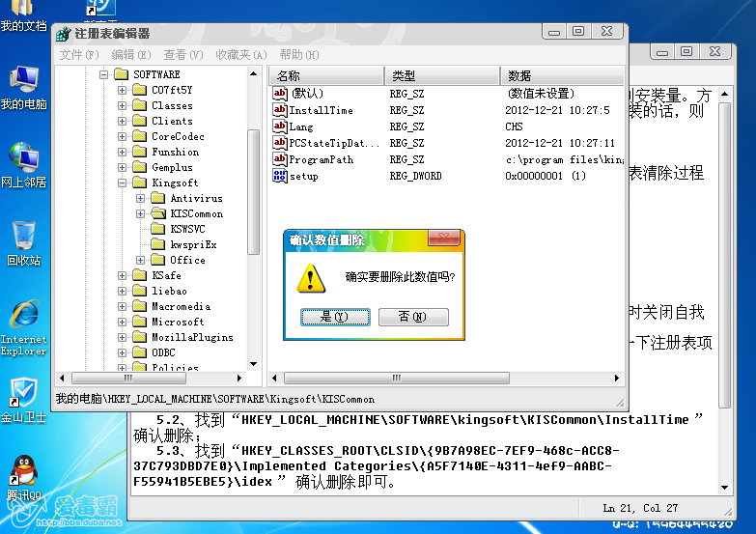The width and height of the screenshot is (756, 534).
Task: Launch 金山卫士 desktop shortcut
Action: point(23,401)
